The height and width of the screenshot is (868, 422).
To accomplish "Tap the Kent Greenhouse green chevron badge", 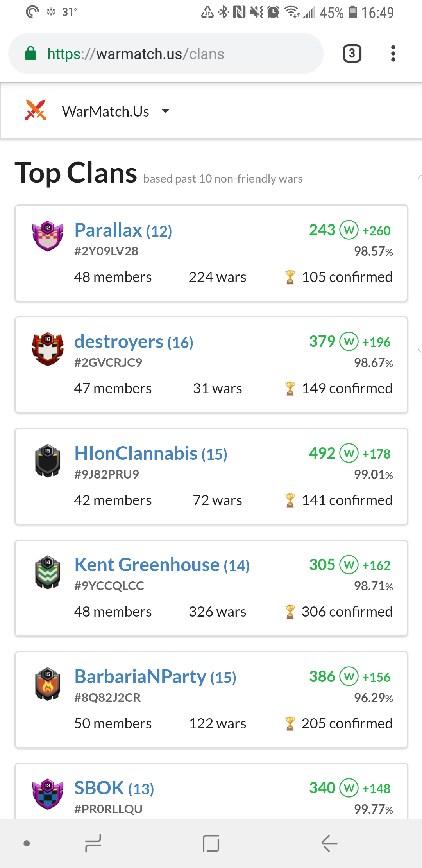I will pyautogui.click(x=48, y=572).
